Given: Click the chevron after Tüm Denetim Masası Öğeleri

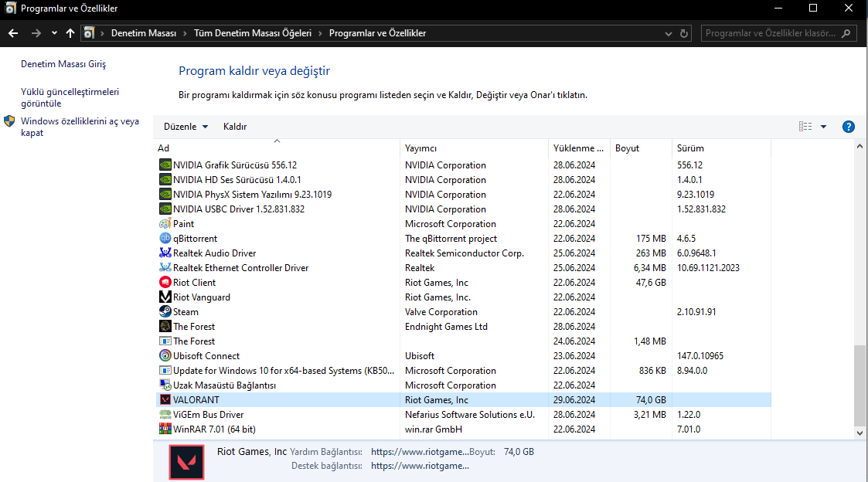Looking at the screenshot, I should click(x=320, y=33).
